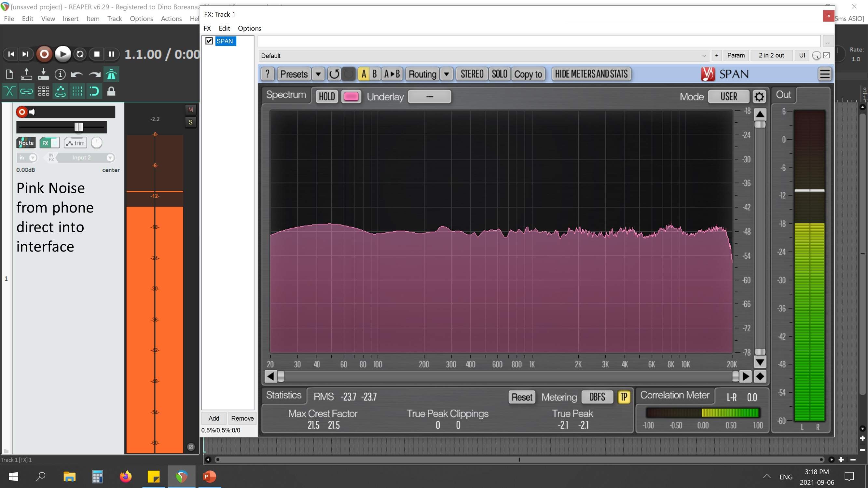
Task: Select SPAN entry in FX chain list
Action: click(225, 41)
